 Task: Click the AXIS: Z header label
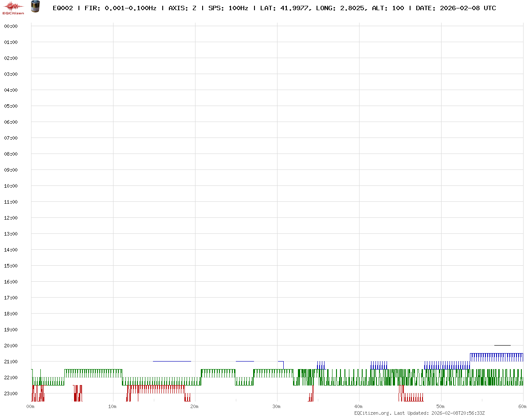pyautogui.click(x=182, y=8)
